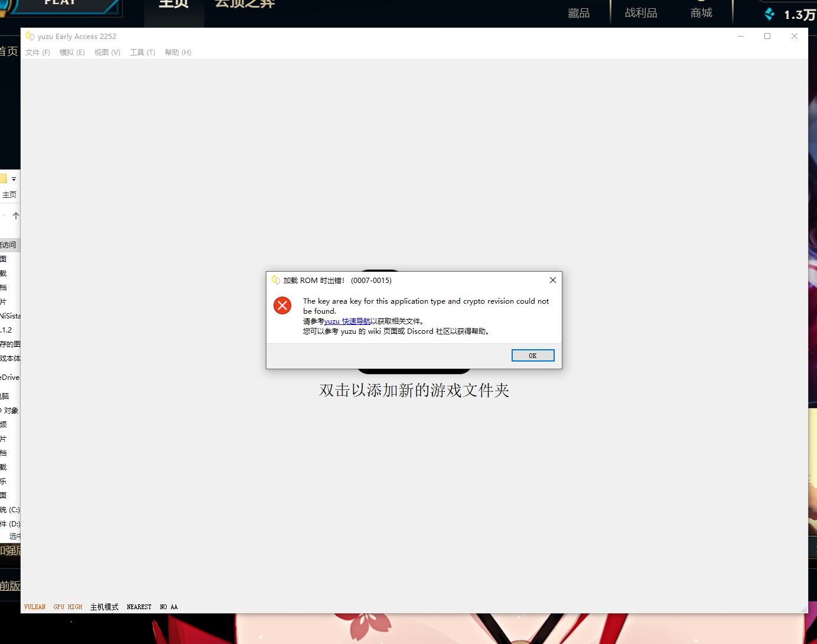Toggle the GPU HIGH accuracy button
The width and height of the screenshot is (817, 644).
click(68, 607)
